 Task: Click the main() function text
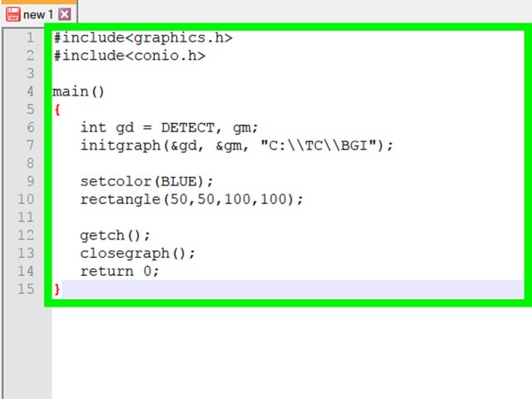(78, 91)
